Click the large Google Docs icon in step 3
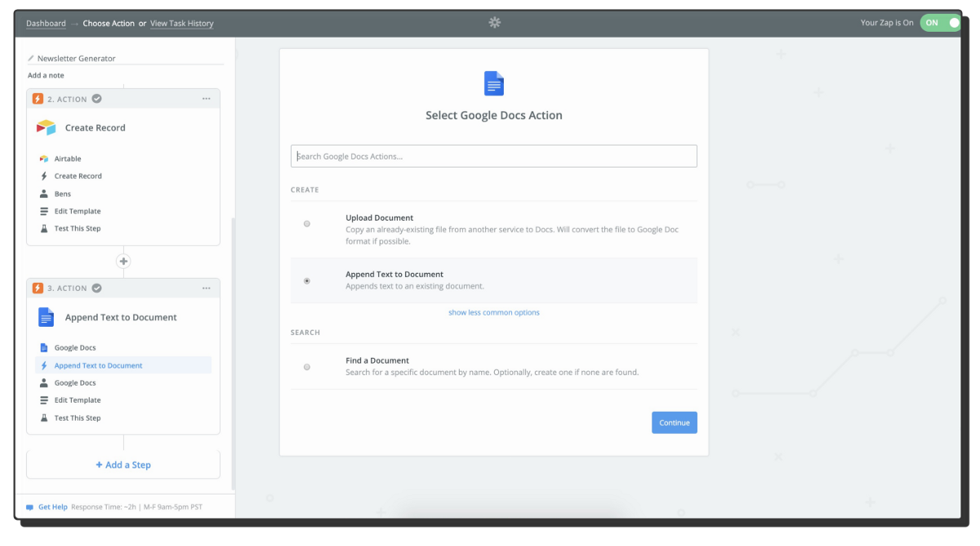The width and height of the screenshot is (980, 546). click(46, 317)
